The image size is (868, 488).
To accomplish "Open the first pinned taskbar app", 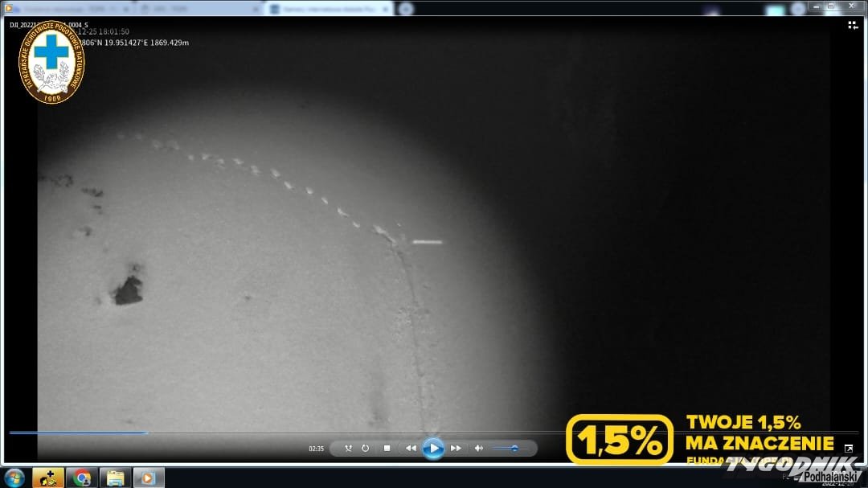I will coord(48,478).
